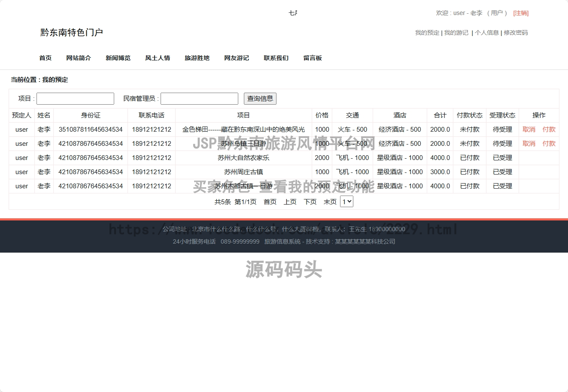
Task: Jump to 末页 in the pagination
Action: (x=330, y=202)
